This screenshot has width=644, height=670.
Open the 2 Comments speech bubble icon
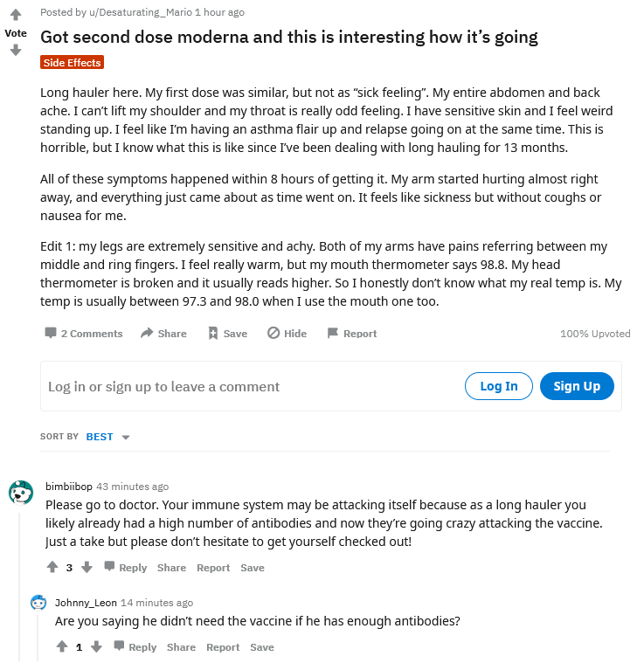51,333
